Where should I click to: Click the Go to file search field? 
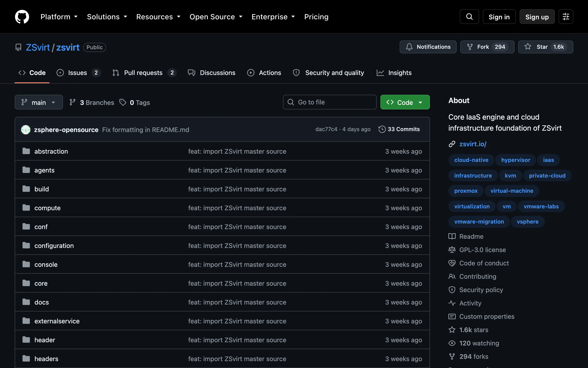coord(330,102)
